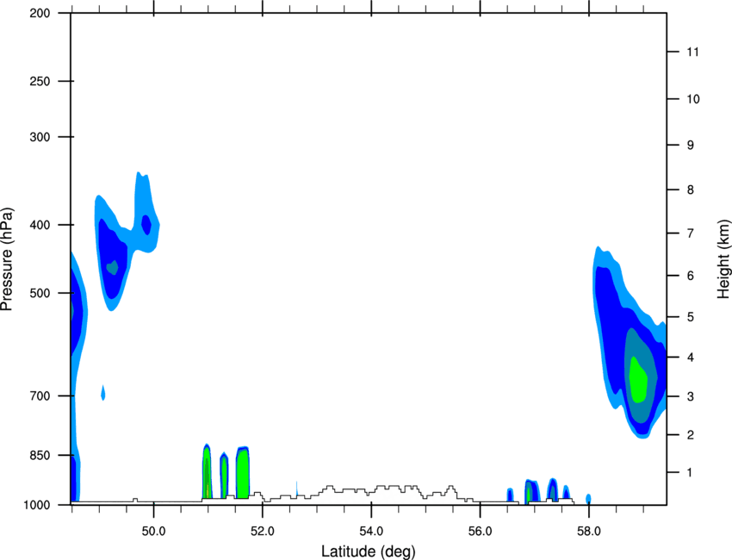Click the 300 pressure tick label
This screenshot has height=560, width=732.
pyautogui.click(x=40, y=137)
